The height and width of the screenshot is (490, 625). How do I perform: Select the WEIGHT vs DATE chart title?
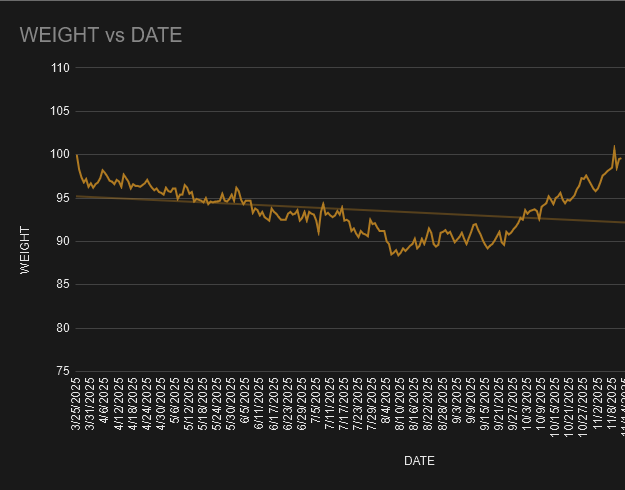[101, 35]
